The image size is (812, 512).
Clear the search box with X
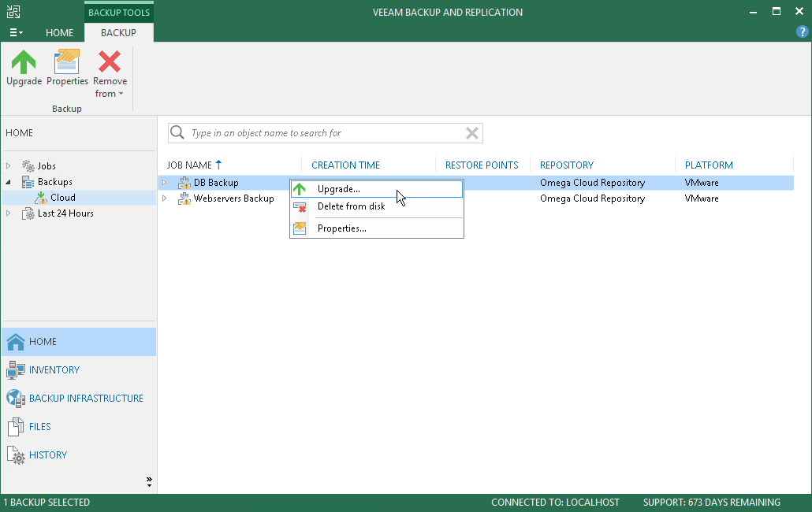[471, 133]
